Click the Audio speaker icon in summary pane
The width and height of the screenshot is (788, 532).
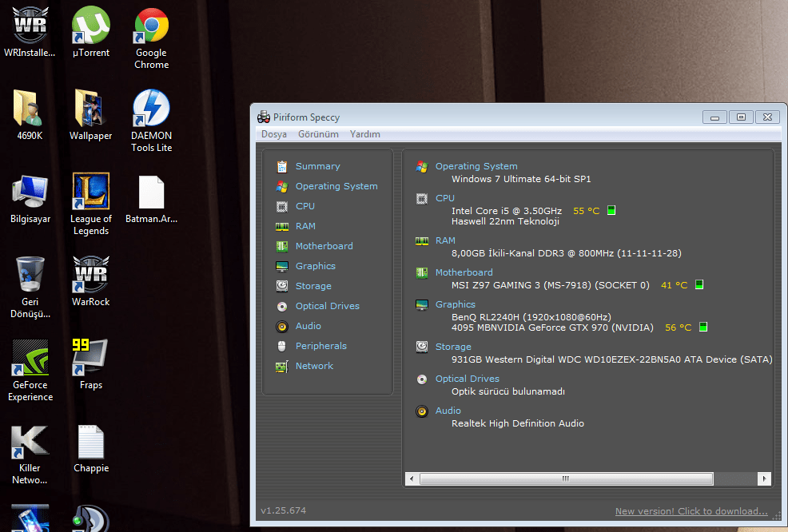(x=422, y=411)
